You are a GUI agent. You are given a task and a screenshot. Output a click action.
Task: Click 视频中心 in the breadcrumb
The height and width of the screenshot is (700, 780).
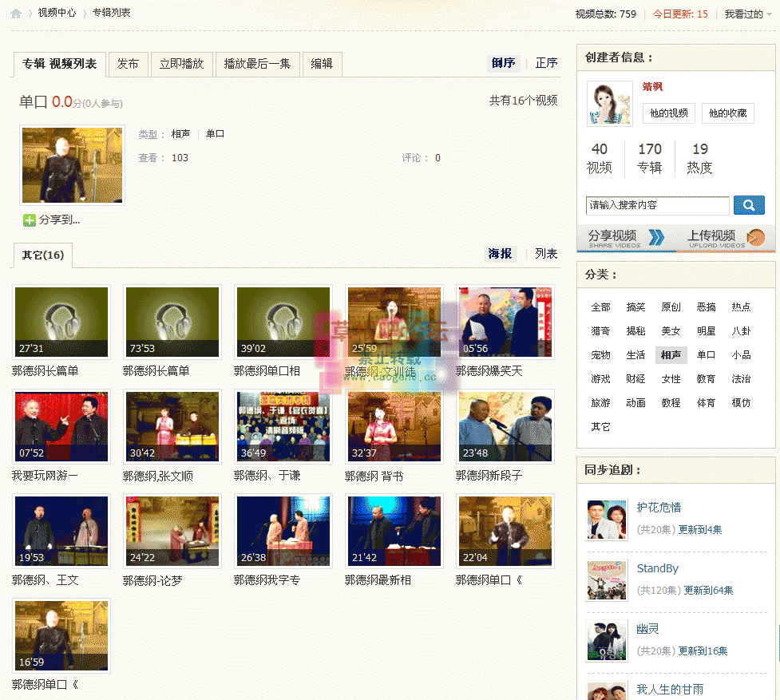coord(57,13)
